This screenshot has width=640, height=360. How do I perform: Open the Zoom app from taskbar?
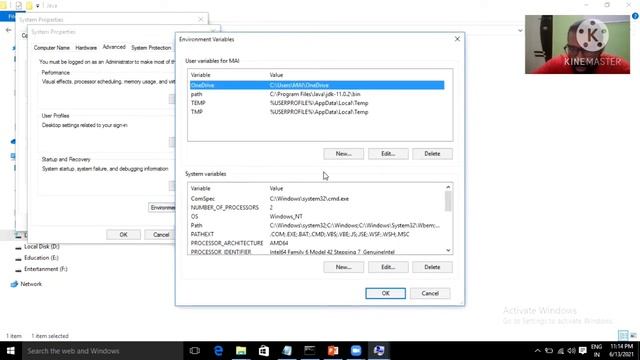[x=356, y=351]
